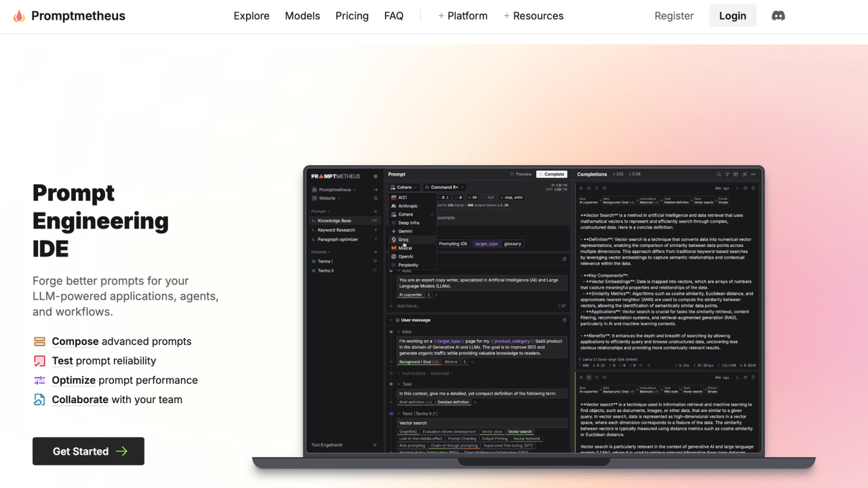
Task: Delete the completion with the trash icon
Action: (753, 187)
